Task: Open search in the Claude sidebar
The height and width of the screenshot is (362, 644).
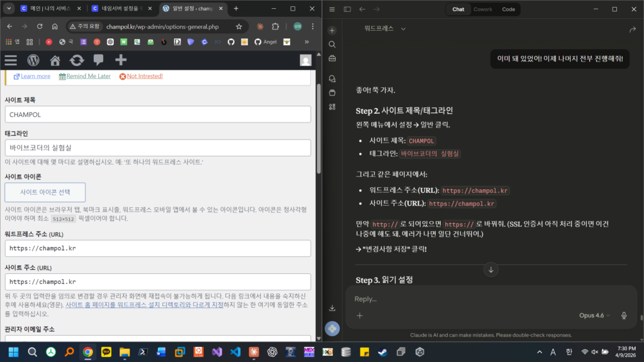Action: 332,45
